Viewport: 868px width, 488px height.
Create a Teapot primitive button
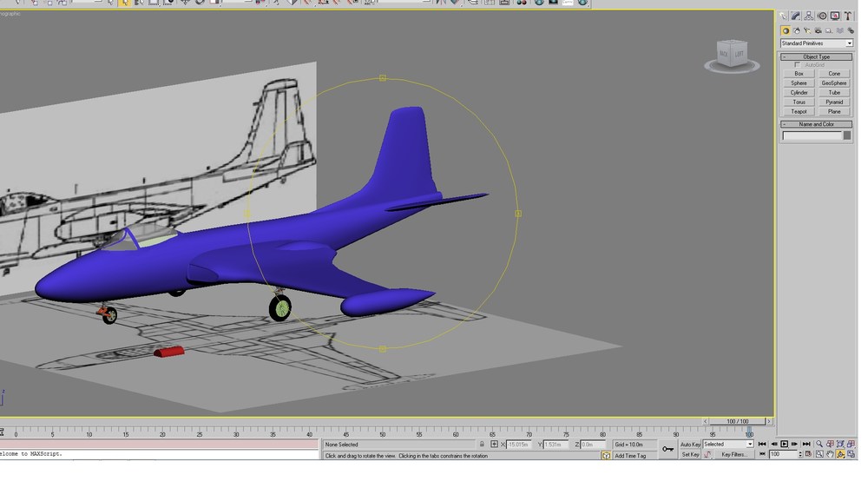click(x=799, y=111)
